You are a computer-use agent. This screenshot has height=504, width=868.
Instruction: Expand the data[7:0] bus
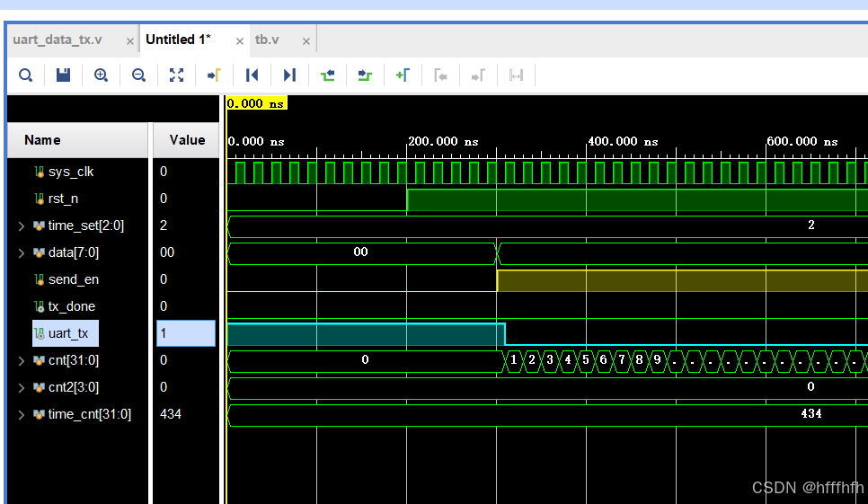[x=21, y=252]
